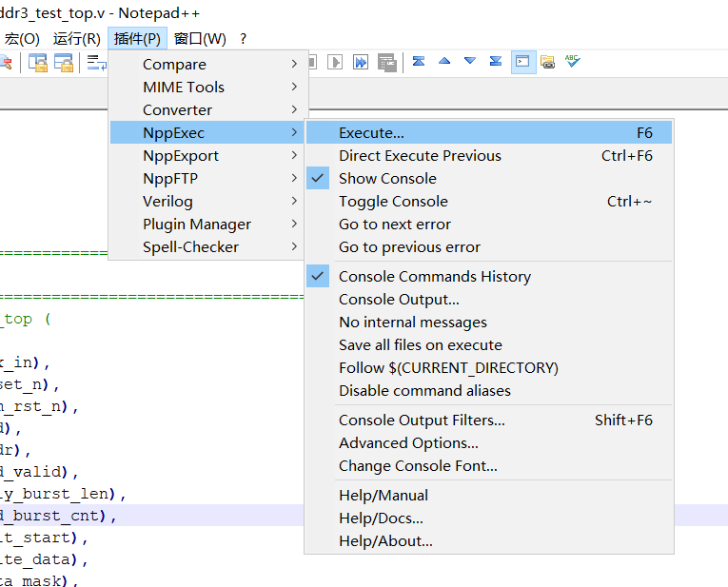728x587 pixels.
Task: Expand the MIME Tools submenu
Action: pos(184,88)
